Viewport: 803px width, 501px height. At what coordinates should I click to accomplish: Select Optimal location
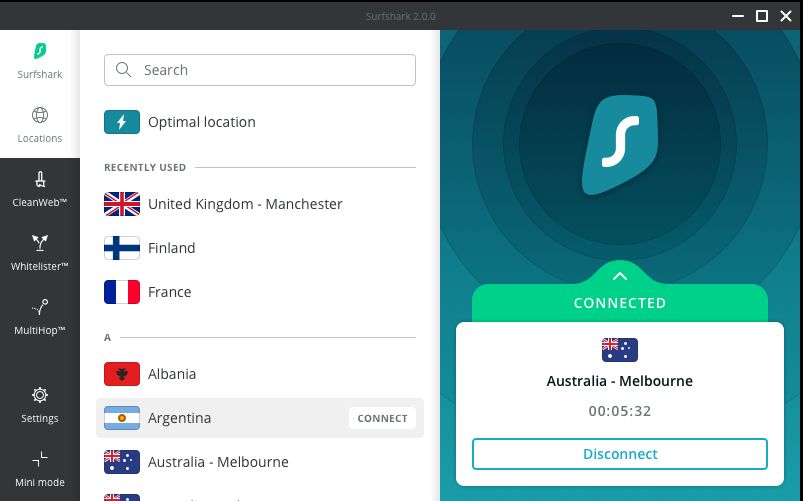point(260,122)
